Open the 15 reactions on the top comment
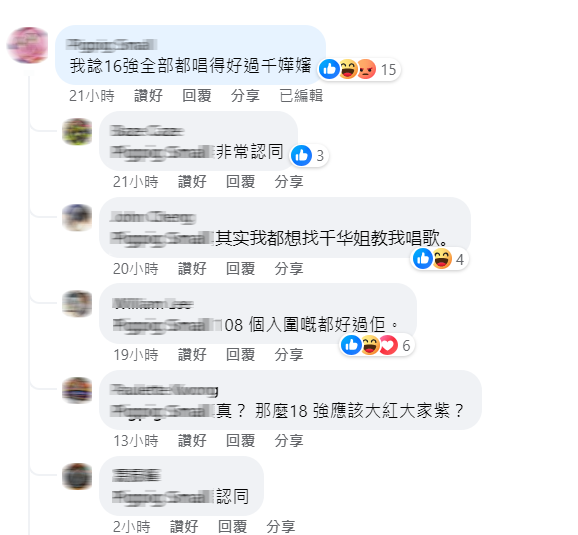 point(359,69)
